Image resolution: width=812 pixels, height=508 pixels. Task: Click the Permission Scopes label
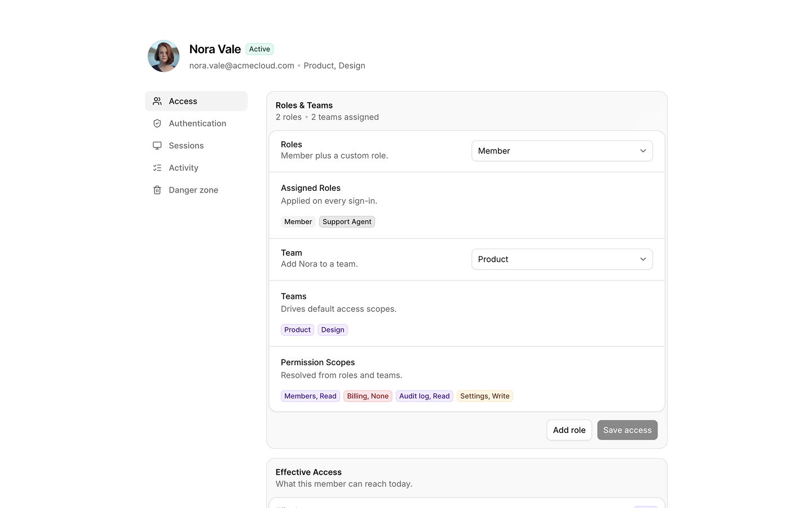coord(317,362)
